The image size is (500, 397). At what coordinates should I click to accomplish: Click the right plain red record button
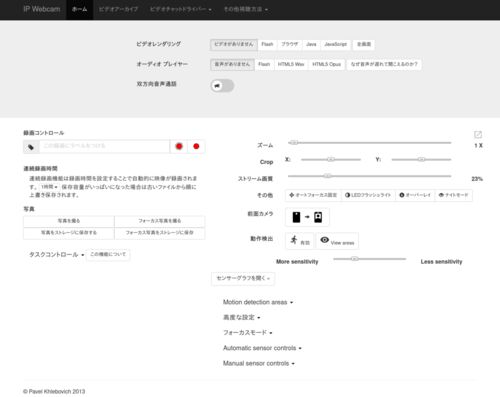[196, 146]
